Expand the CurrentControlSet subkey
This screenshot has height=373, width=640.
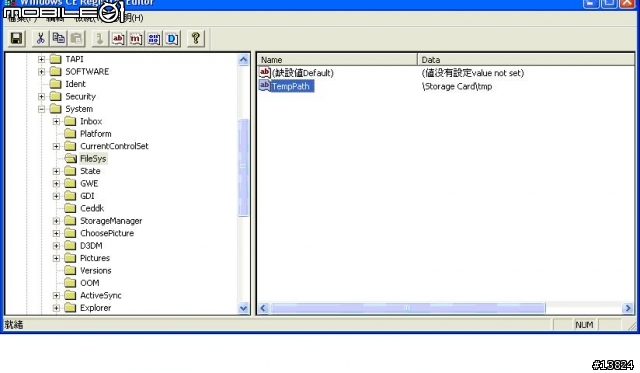point(56,146)
